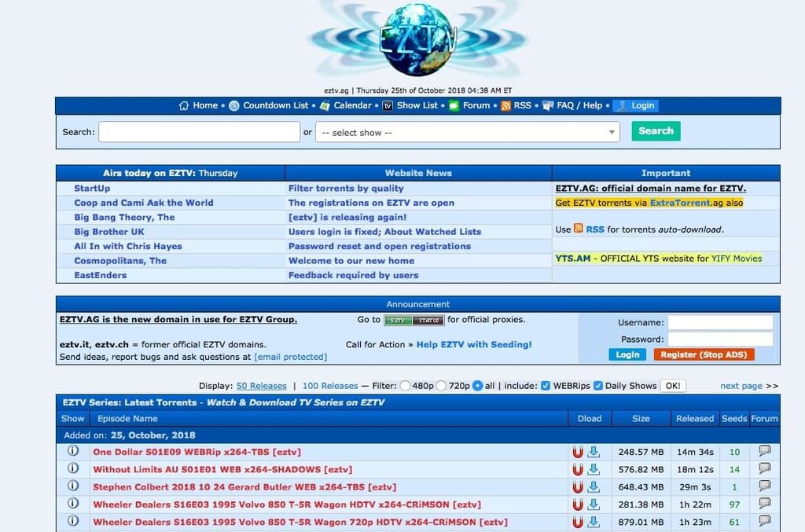
Task: Open Filter torrents by quality news item
Action: click(346, 189)
